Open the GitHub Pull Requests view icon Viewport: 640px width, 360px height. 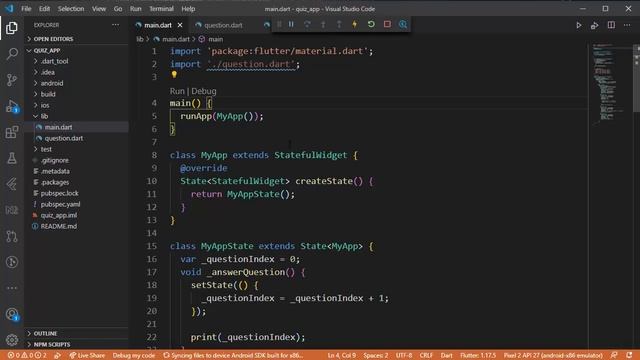point(12,236)
